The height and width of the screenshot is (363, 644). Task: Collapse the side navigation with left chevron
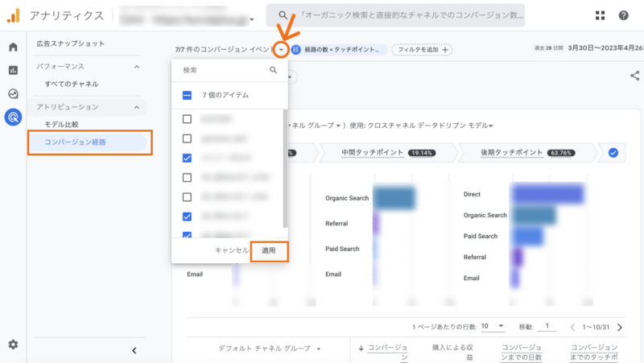134,350
